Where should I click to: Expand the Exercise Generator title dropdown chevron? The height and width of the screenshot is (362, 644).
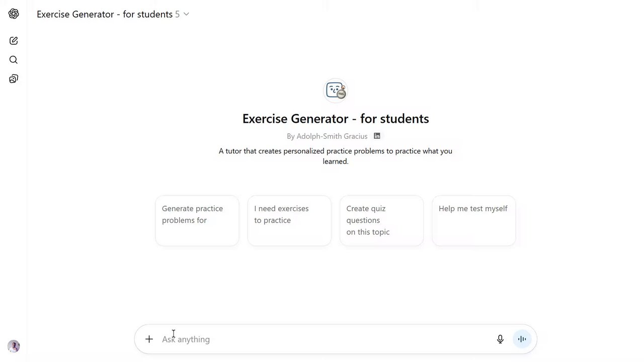coord(186,14)
